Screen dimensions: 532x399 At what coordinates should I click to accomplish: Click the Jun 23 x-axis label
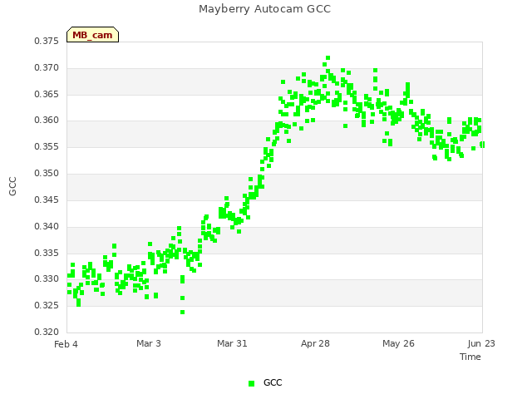[x=481, y=343]
